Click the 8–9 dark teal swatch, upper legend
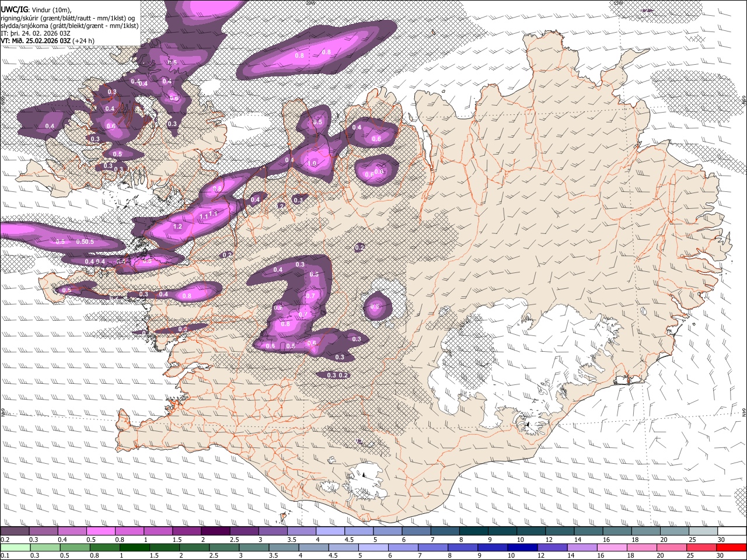The width and height of the screenshot is (747, 560). (x=473, y=531)
